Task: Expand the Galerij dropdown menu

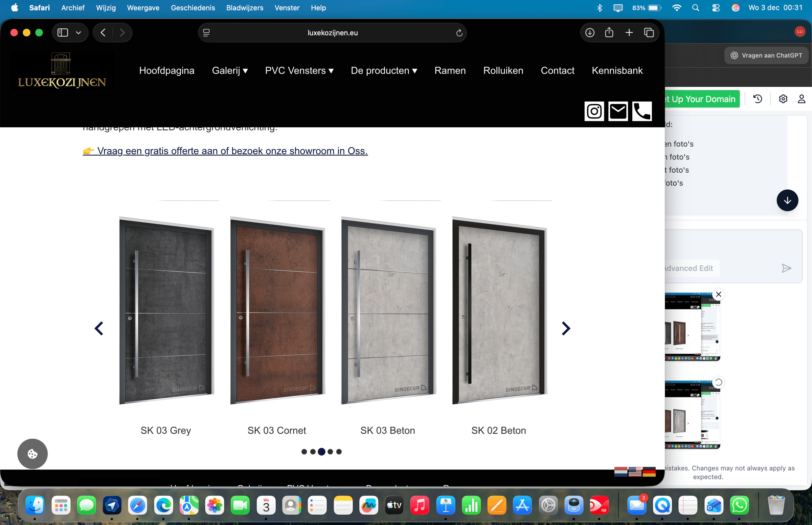Action: [230, 70]
